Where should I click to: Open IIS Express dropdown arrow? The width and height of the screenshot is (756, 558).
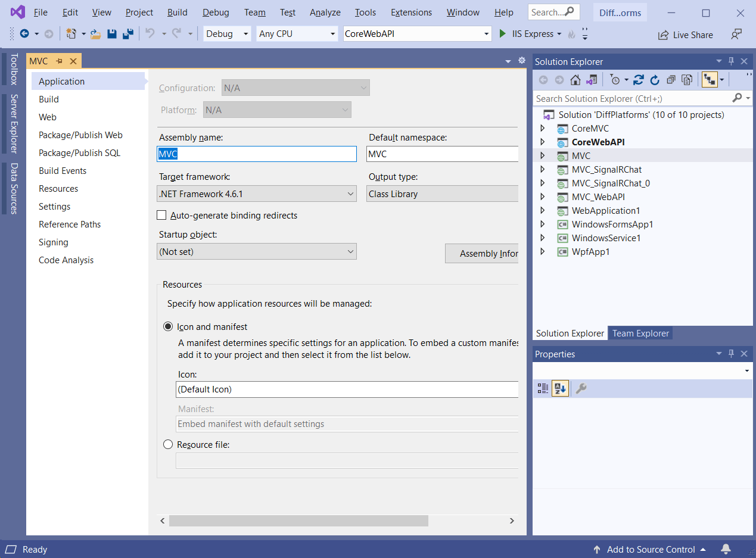point(559,34)
